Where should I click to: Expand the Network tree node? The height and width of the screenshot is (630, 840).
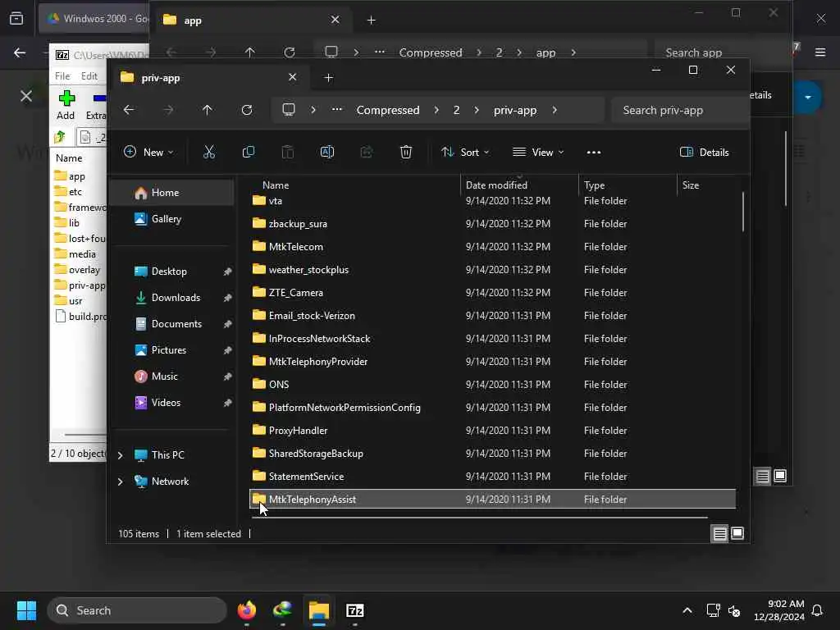(x=121, y=482)
